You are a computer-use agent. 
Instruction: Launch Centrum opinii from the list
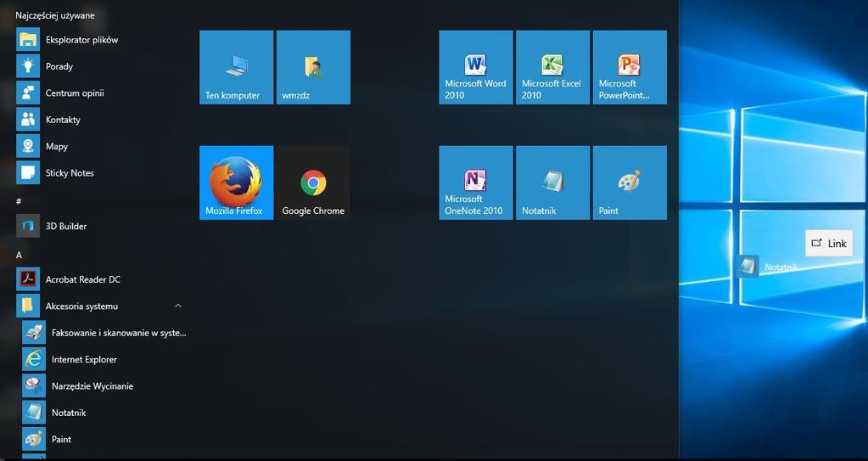pyautogui.click(x=99, y=93)
